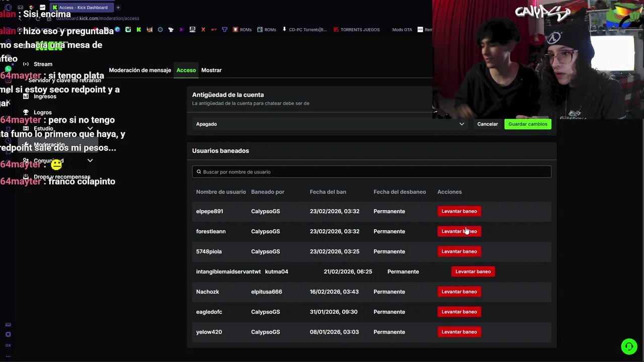Lift the ban for elpepe891
Image resolution: width=644 pixels, height=362 pixels.
coord(459,211)
